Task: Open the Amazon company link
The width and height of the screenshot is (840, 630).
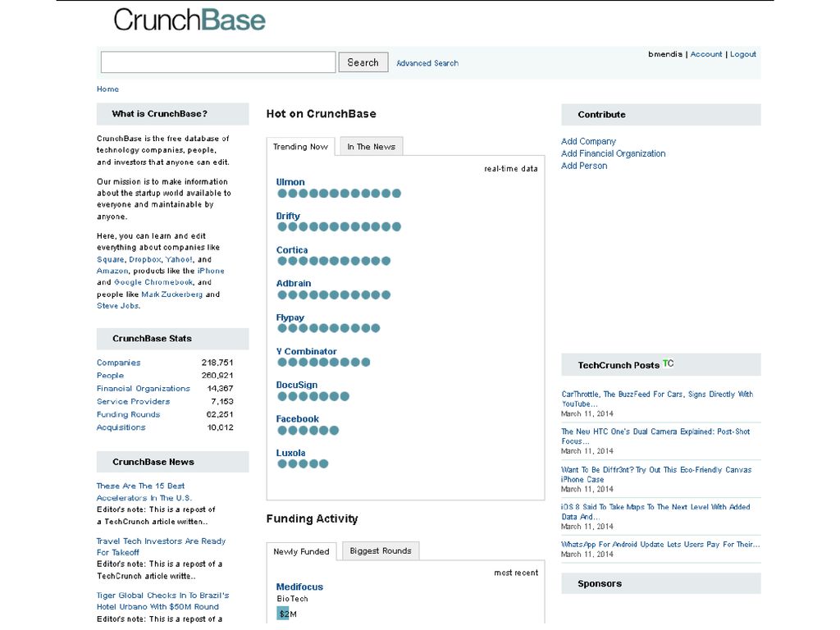Action: [112, 271]
